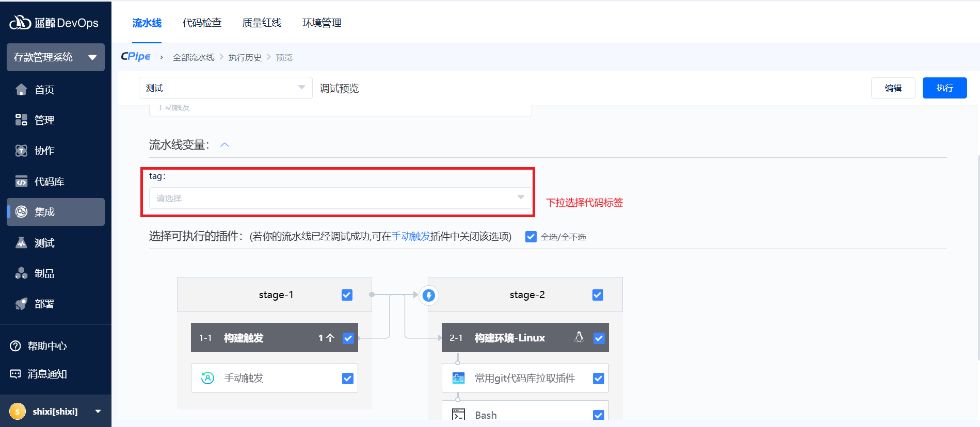Click the 帮助中心 help question icon
The image size is (980, 427).
[x=15, y=346]
